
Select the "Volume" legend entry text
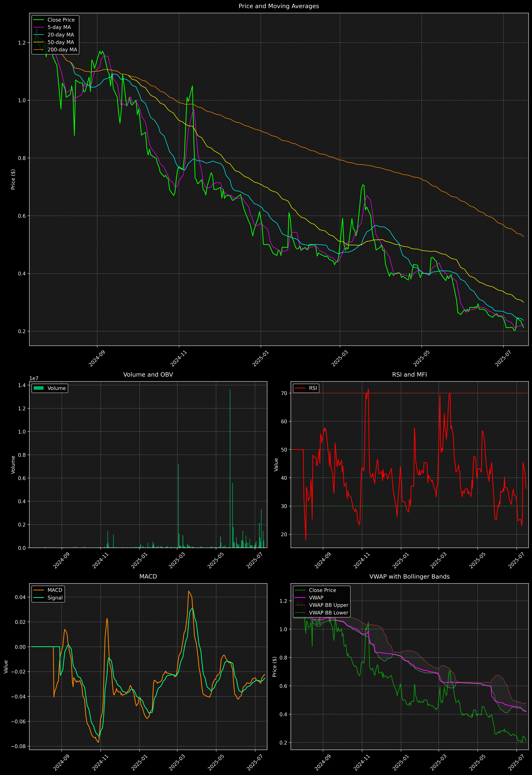click(57, 388)
